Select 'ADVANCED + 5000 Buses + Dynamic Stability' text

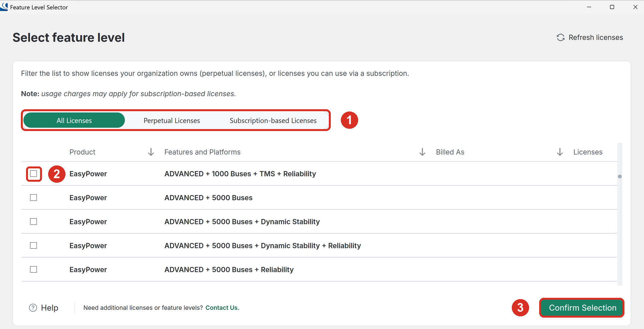point(242,221)
